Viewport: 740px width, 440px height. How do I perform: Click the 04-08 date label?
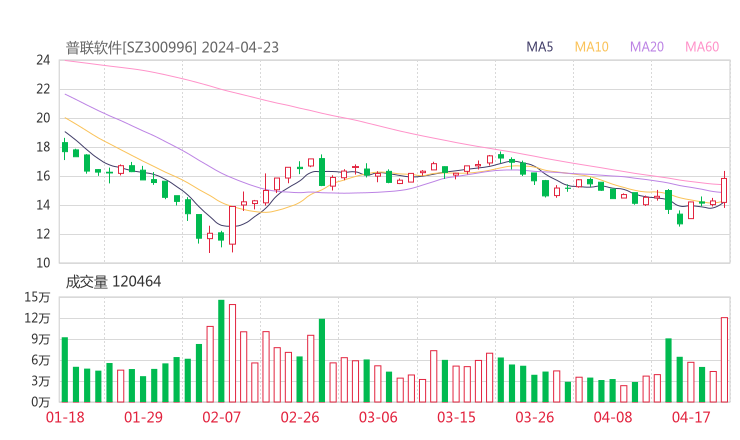pos(613,417)
